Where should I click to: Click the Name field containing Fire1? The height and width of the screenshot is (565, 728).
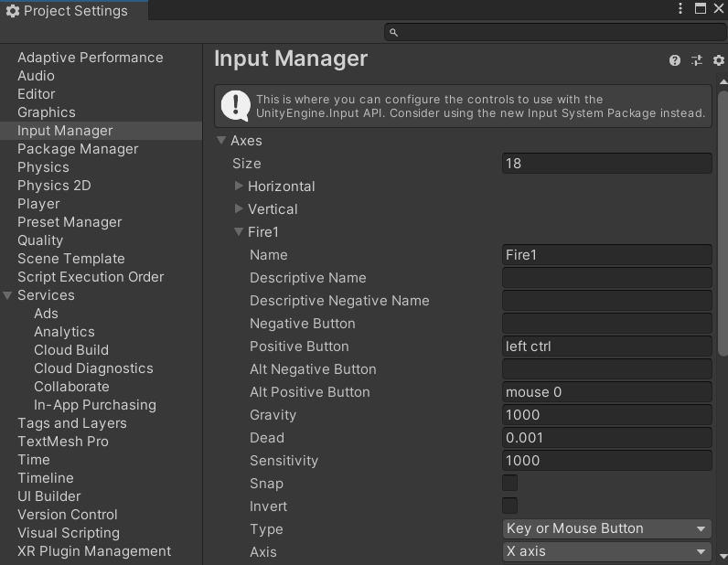pos(607,255)
